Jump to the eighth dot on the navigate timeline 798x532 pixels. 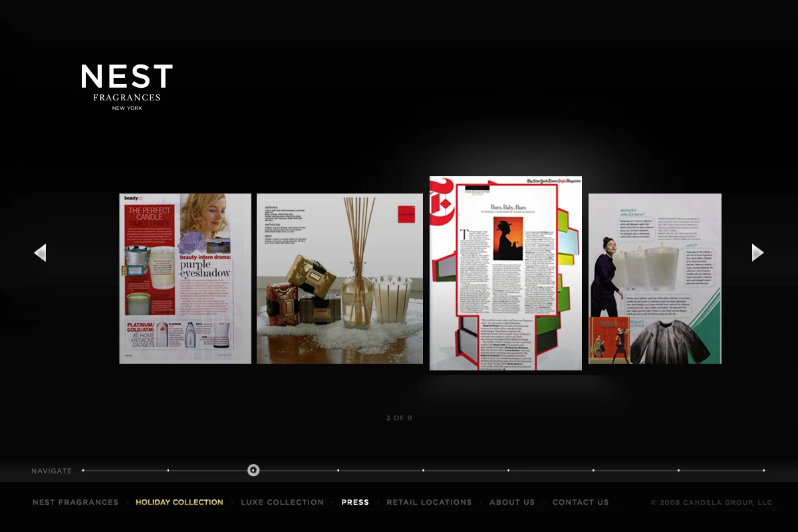tap(679, 470)
